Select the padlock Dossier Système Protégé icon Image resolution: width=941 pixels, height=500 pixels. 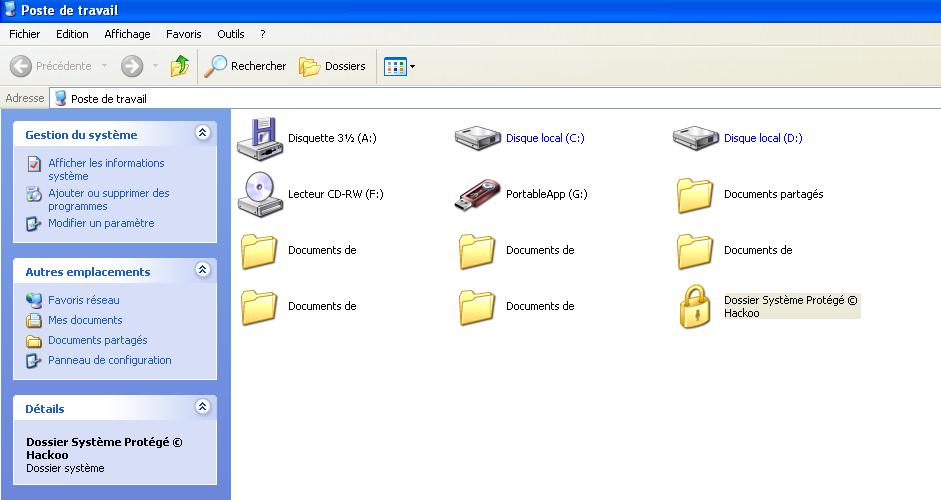pos(695,306)
